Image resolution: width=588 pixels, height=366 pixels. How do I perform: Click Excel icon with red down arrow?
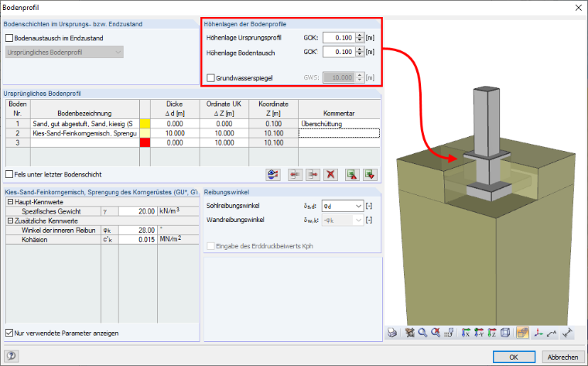370,175
